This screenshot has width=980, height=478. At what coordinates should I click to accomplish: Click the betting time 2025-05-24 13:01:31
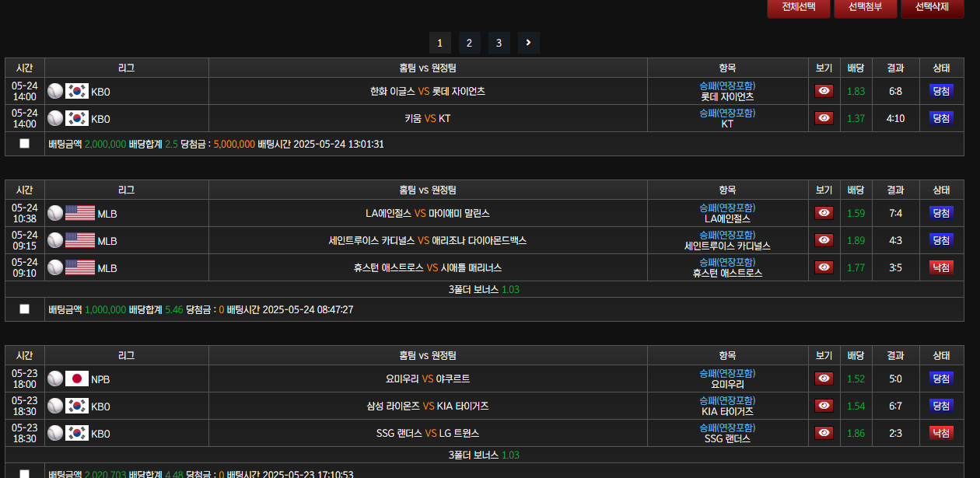[x=338, y=144]
